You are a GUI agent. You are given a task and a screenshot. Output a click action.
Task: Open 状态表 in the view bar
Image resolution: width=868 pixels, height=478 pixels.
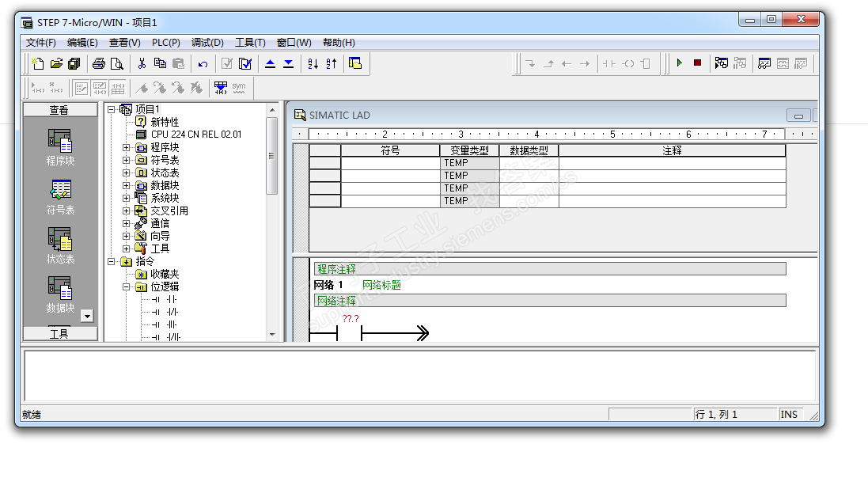pyautogui.click(x=60, y=246)
